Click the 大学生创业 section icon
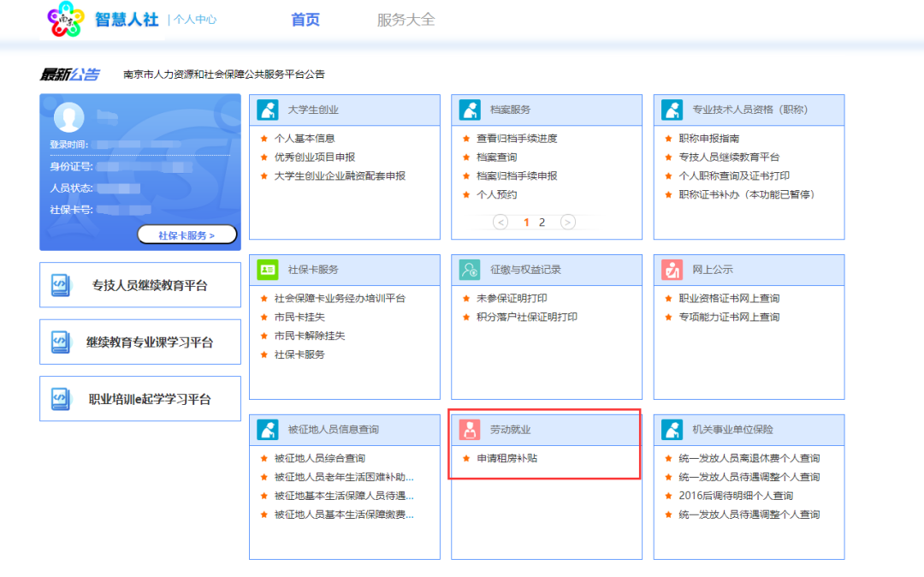 coord(268,110)
